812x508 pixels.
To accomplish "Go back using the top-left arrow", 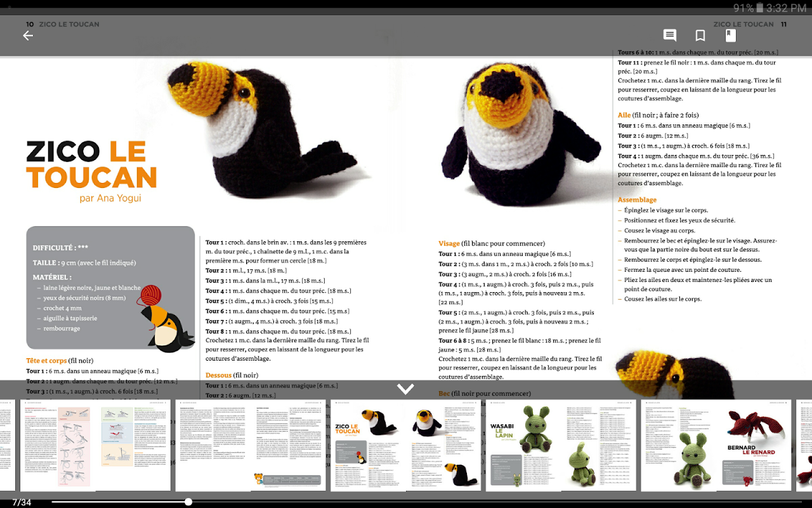I will [28, 36].
